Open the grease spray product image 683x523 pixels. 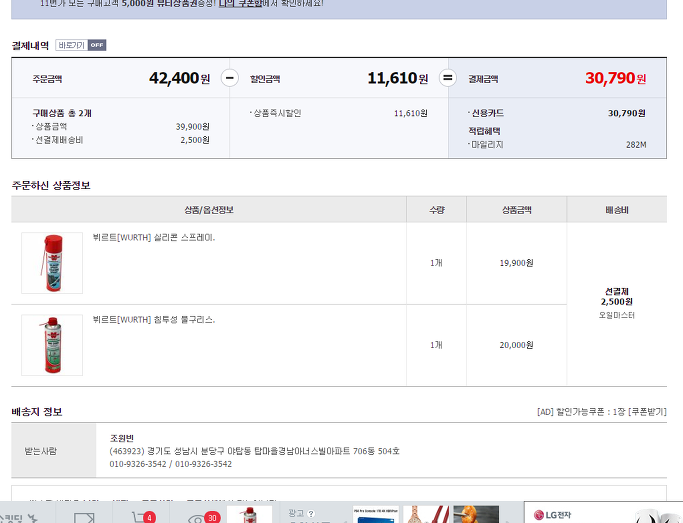point(52,345)
